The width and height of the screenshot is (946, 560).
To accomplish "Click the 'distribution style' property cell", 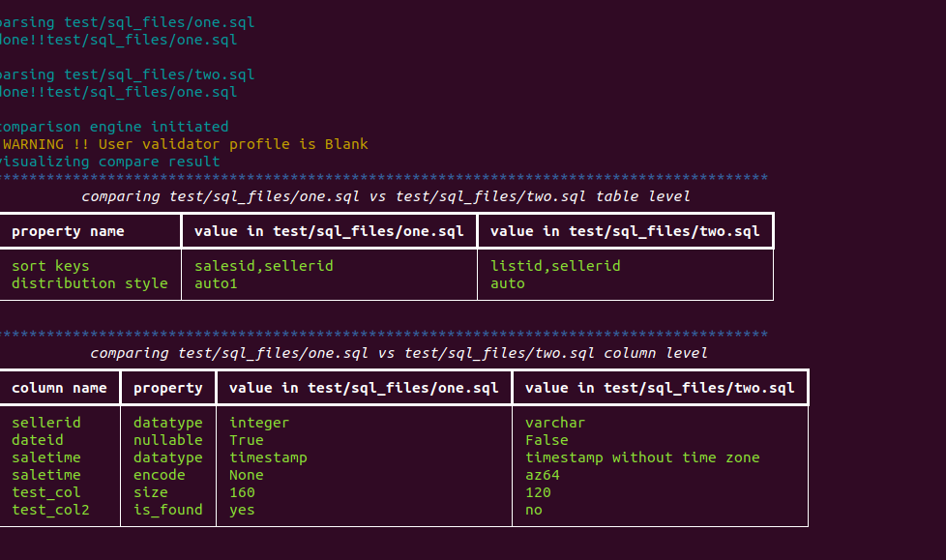I will 89,283.
